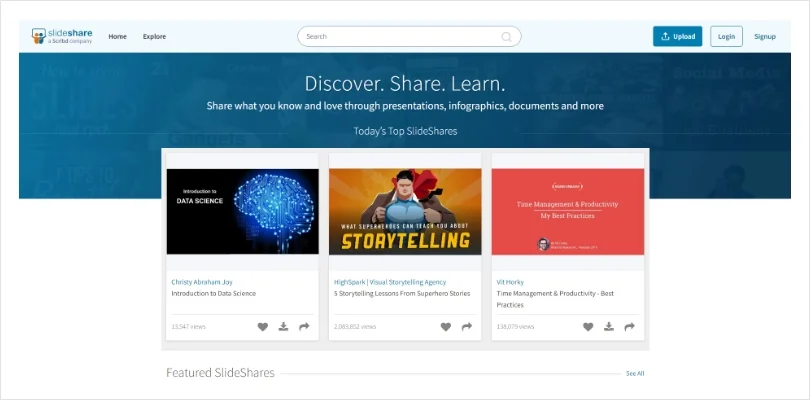Like the Time Management & Productivity card
This screenshot has height=400, width=810.
pos(588,327)
